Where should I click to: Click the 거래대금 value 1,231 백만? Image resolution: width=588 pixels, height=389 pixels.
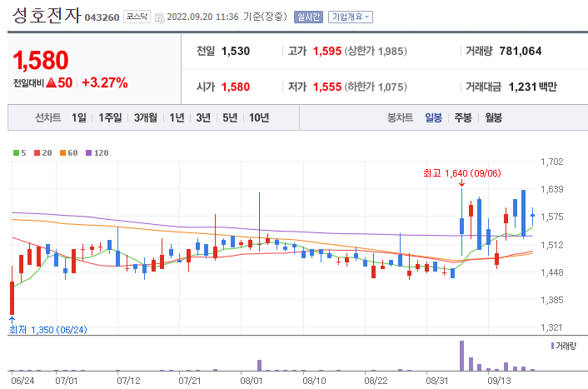click(532, 87)
